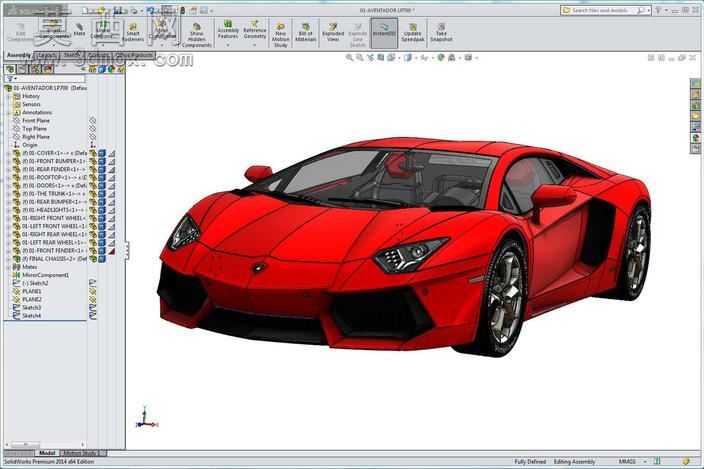Open Assembly Features tool
Viewport: 704px width, 469px height.
228,30
